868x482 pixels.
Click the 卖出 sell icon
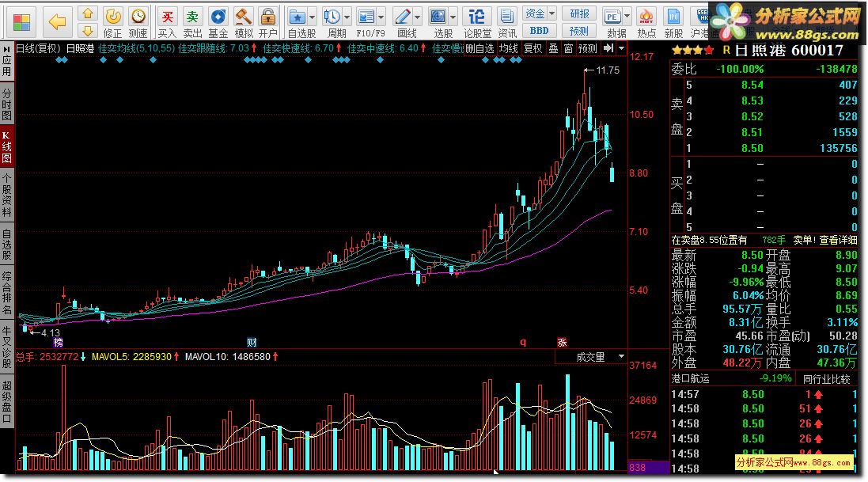click(x=192, y=23)
